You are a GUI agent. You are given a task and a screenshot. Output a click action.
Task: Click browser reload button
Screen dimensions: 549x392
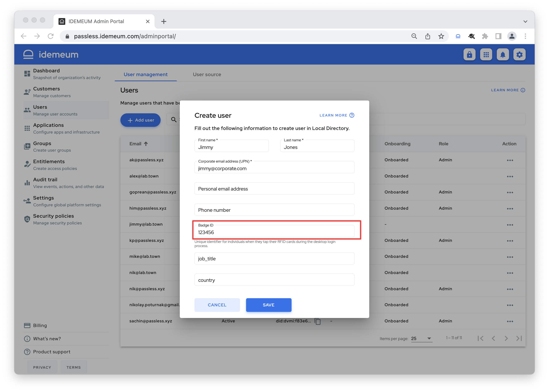pyautogui.click(x=51, y=36)
